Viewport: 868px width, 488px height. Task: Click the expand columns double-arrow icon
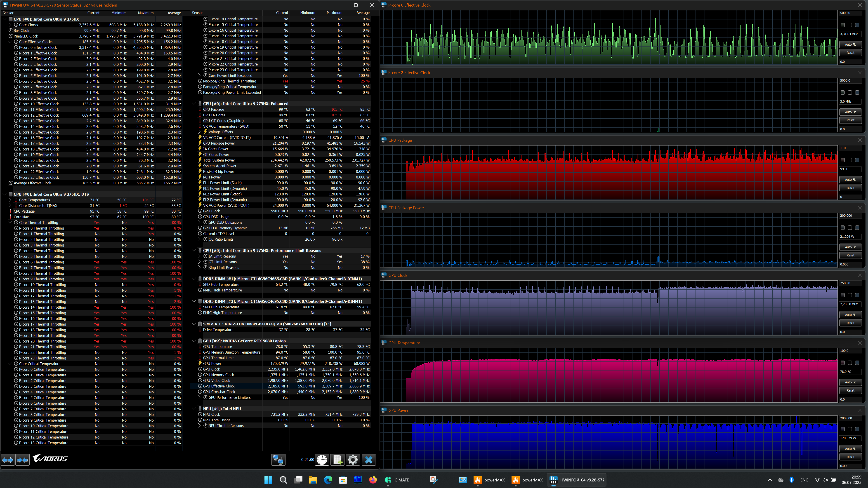(8, 459)
